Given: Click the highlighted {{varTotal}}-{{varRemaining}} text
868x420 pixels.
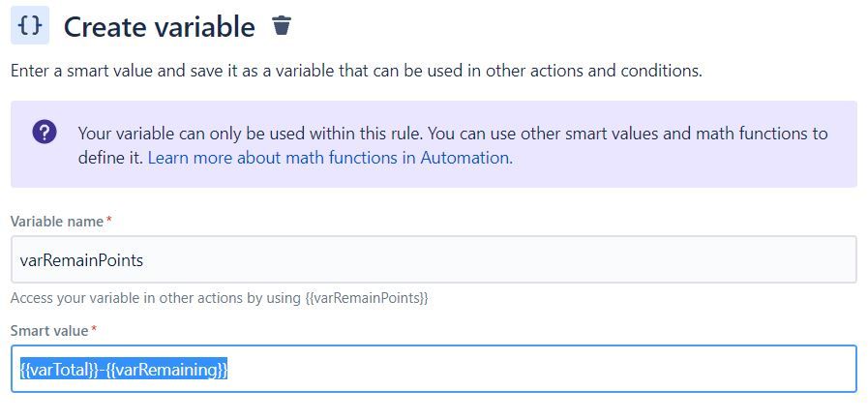Looking at the screenshot, I should click(x=124, y=369).
